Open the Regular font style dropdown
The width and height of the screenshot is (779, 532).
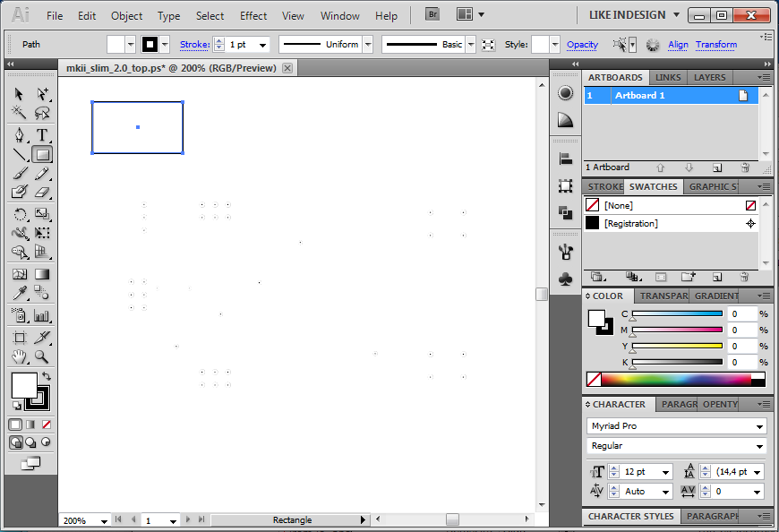(759, 446)
